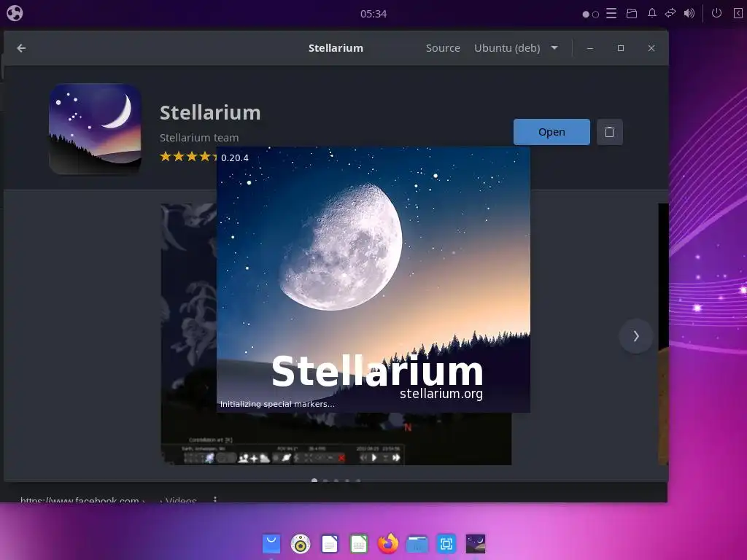Launch LibreOffice Writer from the dock
The height and width of the screenshot is (560, 747).
click(330, 544)
